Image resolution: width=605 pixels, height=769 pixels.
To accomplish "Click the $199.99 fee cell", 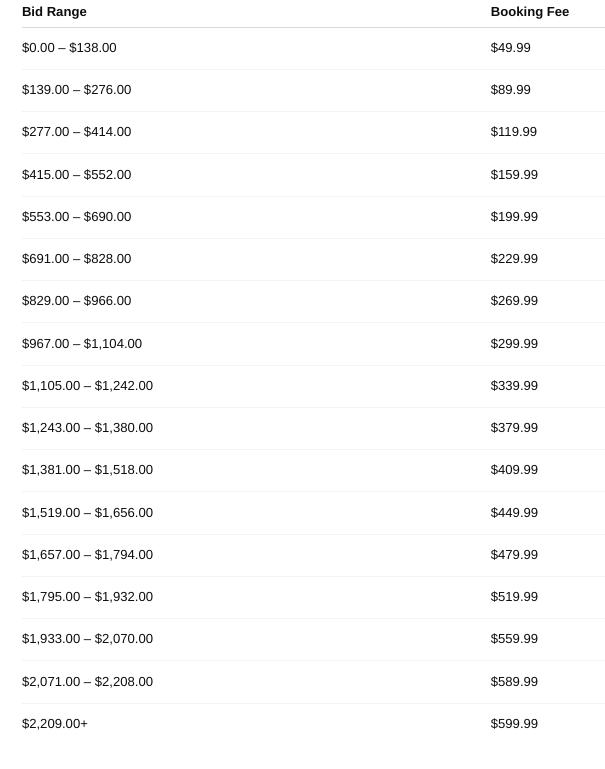I will pyautogui.click(x=513, y=217).
